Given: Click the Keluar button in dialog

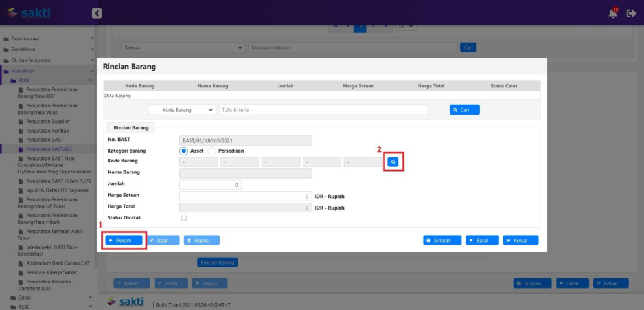Looking at the screenshot, I should tap(521, 240).
